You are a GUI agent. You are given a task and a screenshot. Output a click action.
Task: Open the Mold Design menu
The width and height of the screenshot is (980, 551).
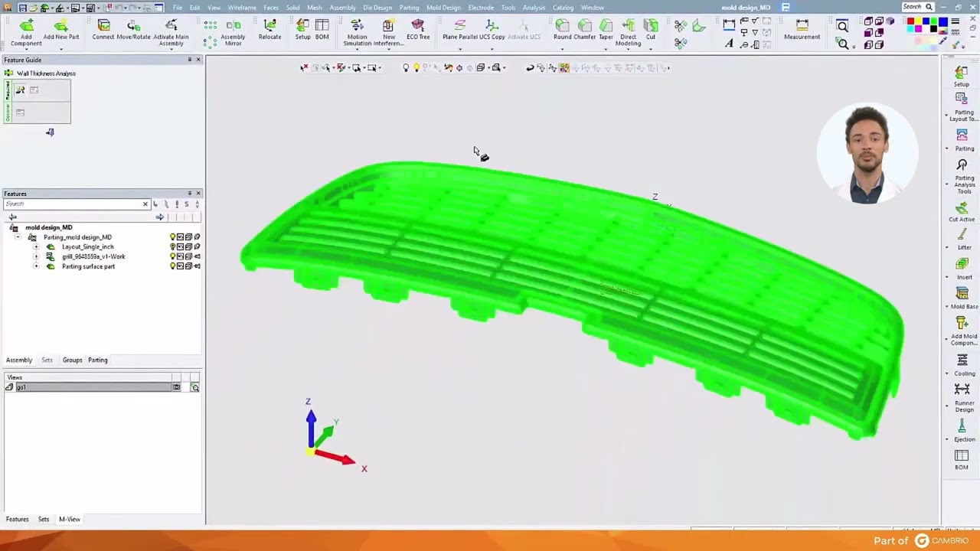[443, 8]
